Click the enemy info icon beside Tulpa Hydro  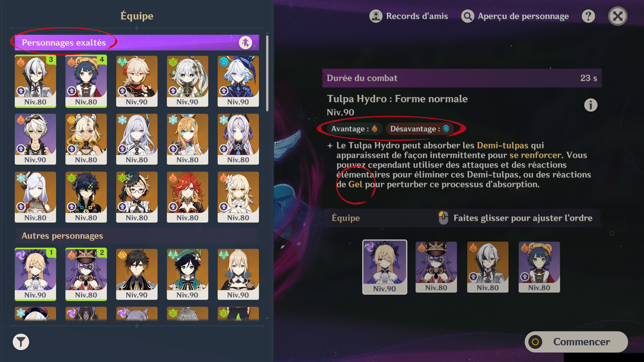[591, 105]
